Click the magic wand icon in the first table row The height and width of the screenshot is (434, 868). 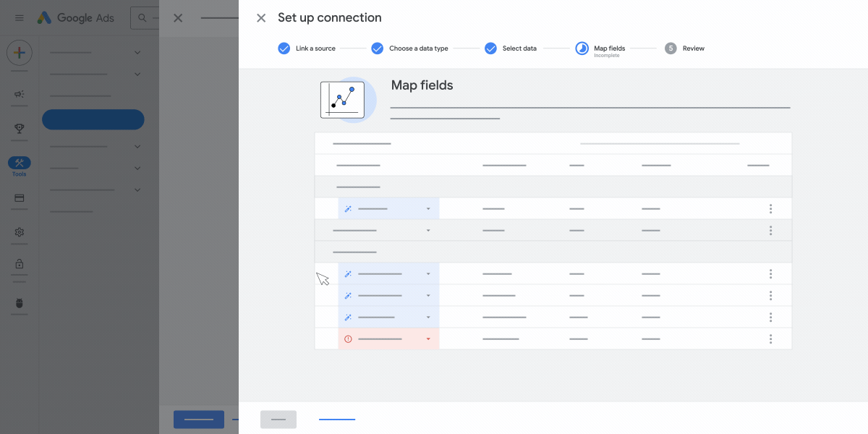[348, 208]
